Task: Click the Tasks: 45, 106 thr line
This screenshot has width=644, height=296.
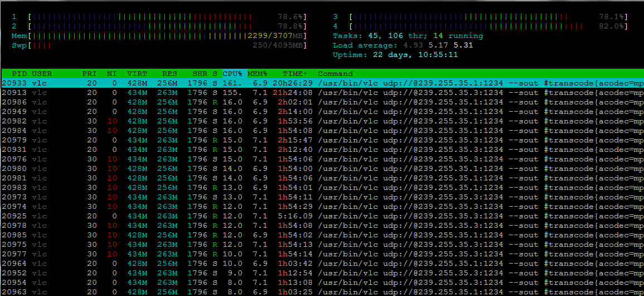Action: coord(408,36)
